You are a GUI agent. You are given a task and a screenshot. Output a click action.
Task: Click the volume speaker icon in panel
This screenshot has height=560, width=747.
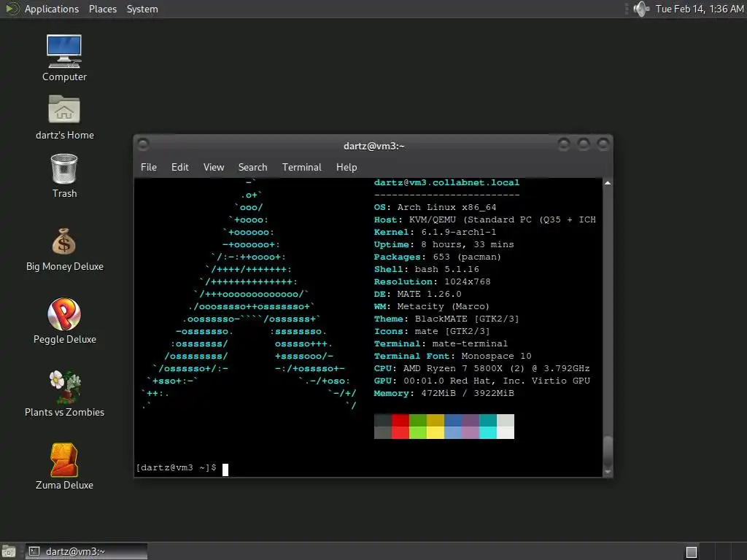641,9
